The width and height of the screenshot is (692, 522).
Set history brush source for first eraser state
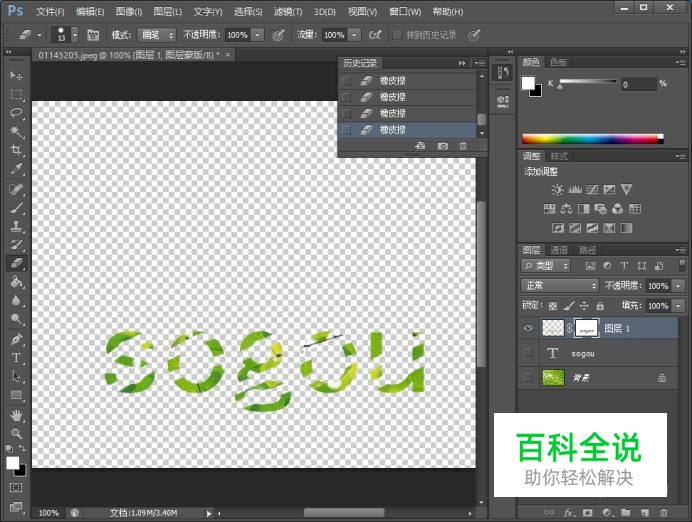click(x=347, y=81)
